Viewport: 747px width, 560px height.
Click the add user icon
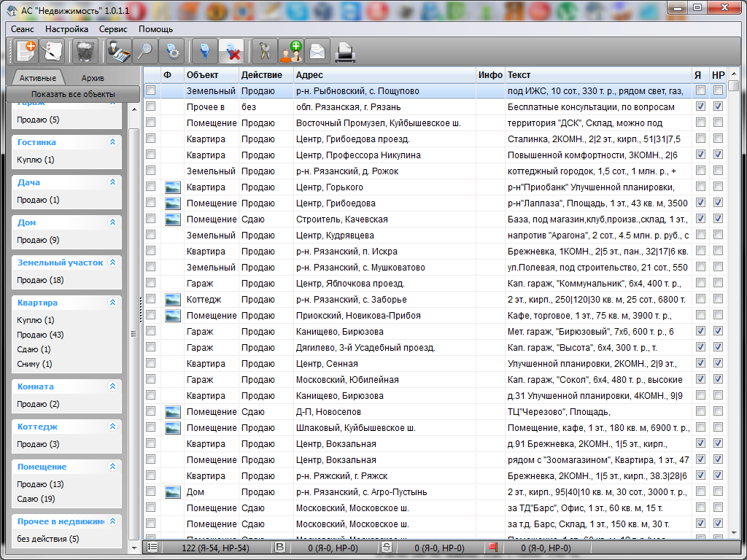[x=291, y=51]
